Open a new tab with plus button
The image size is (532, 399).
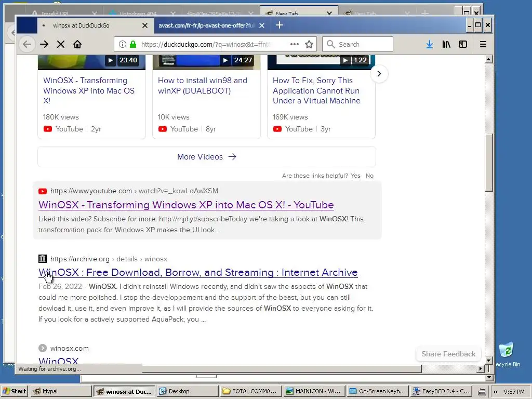[x=279, y=25]
